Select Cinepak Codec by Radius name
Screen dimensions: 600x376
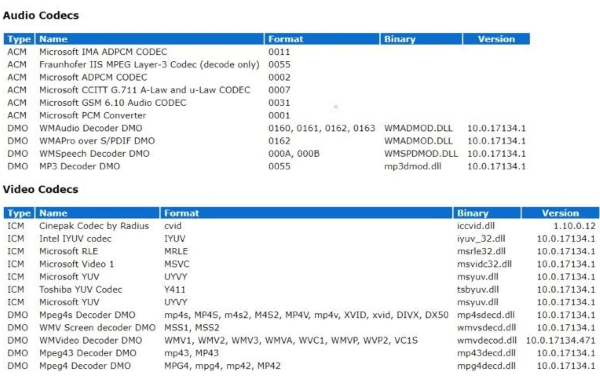tap(94, 226)
